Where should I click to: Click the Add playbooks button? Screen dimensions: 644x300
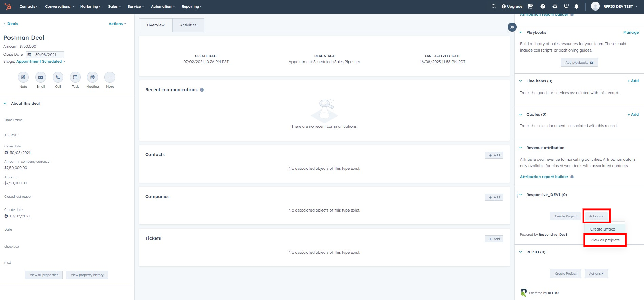point(579,62)
